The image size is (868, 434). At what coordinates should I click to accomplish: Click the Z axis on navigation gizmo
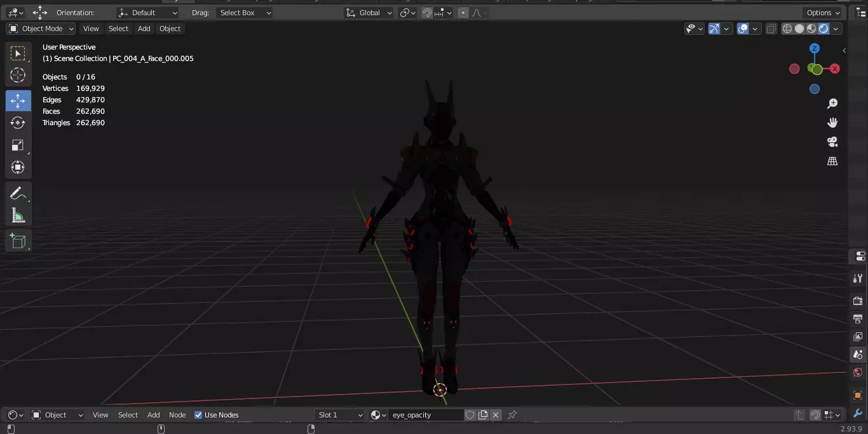(x=815, y=48)
